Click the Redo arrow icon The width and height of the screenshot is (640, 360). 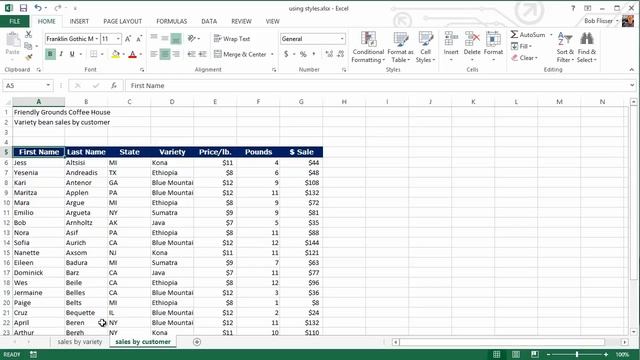[58, 8]
